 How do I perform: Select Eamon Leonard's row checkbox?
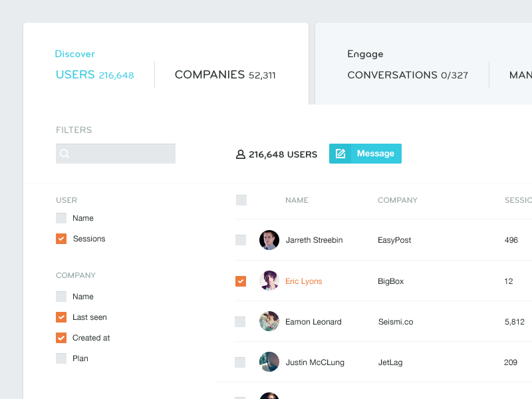tap(241, 321)
